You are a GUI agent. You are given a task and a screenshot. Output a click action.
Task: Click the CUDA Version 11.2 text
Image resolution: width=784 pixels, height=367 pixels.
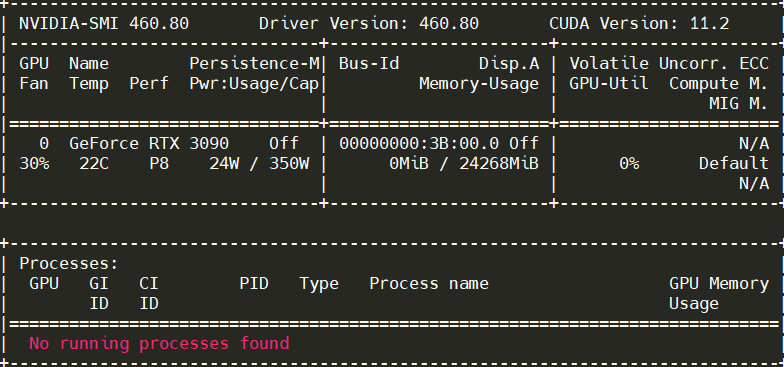click(639, 24)
